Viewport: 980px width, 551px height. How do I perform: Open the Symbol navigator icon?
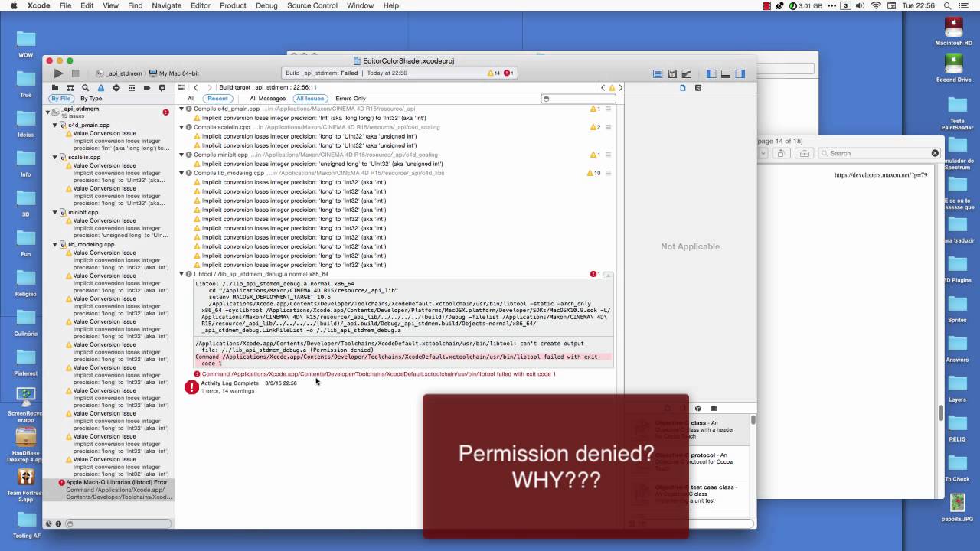point(70,88)
